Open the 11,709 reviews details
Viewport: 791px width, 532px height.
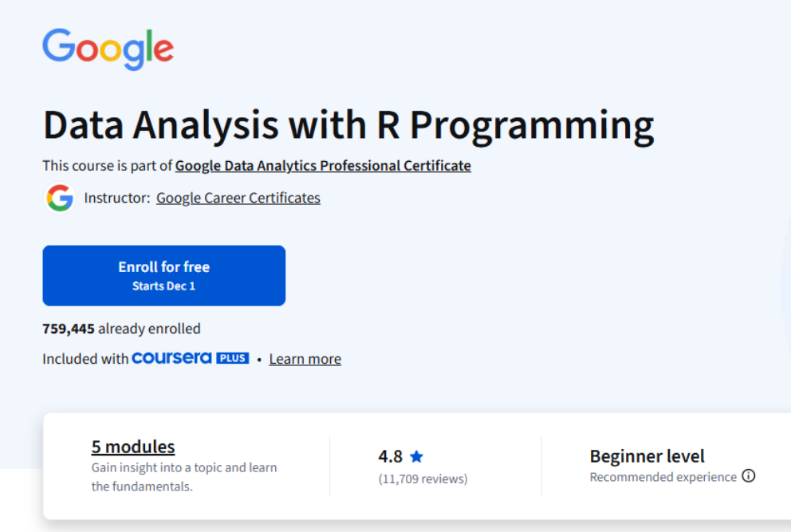pos(423,479)
